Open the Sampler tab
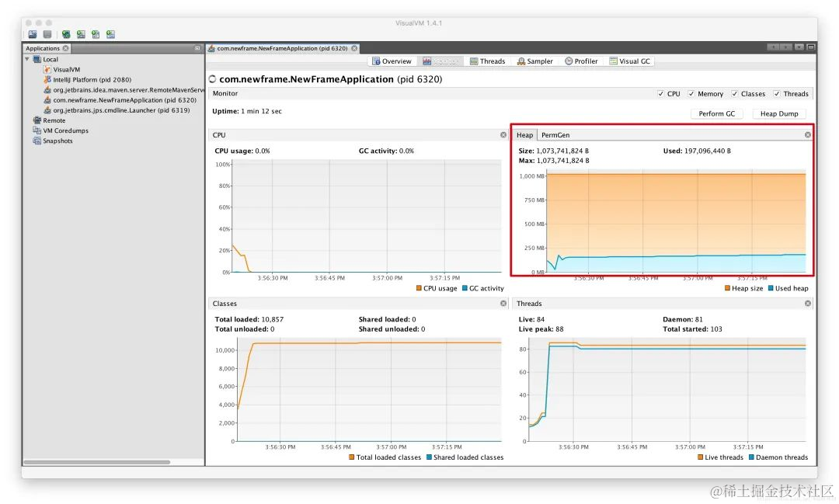The image size is (839, 504). 535,61
